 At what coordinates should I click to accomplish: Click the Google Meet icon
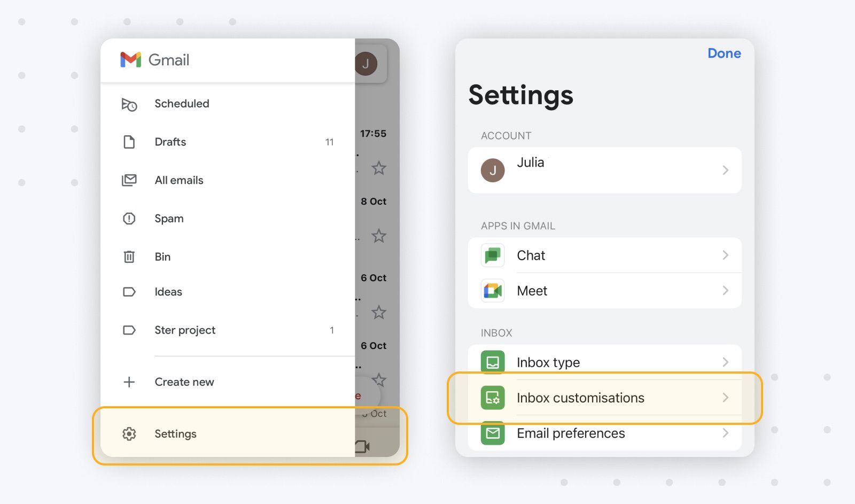coord(492,291)
